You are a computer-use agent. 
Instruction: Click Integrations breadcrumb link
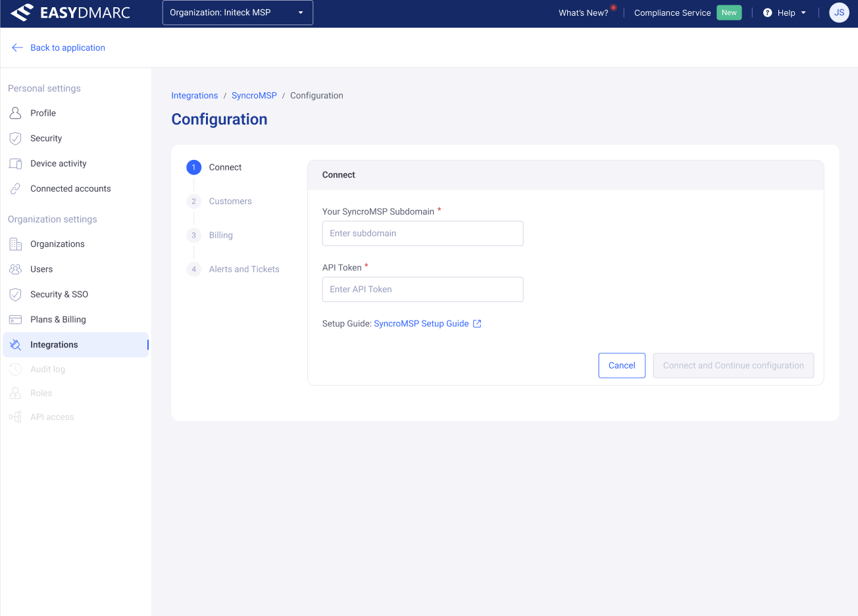(195, 95)
